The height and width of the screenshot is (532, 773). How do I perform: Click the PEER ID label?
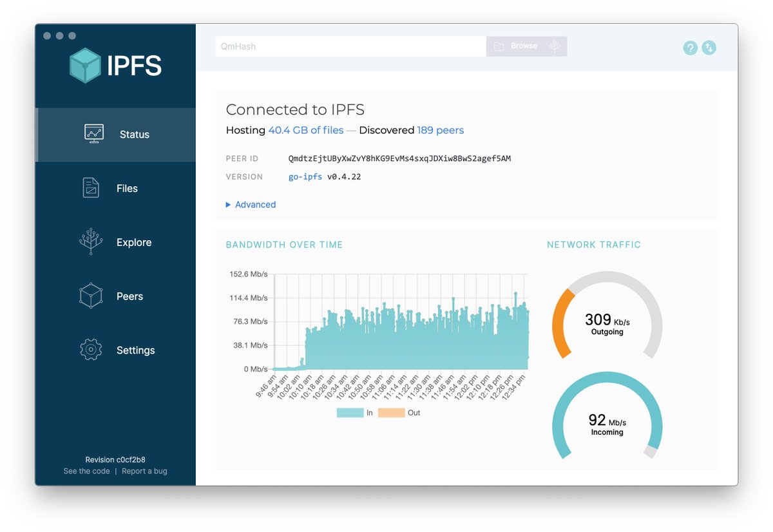[x=242, y=158]
